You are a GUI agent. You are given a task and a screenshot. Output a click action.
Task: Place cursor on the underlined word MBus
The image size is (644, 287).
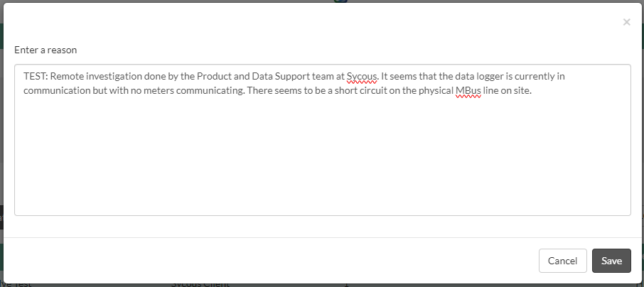(x=468, y=91)
